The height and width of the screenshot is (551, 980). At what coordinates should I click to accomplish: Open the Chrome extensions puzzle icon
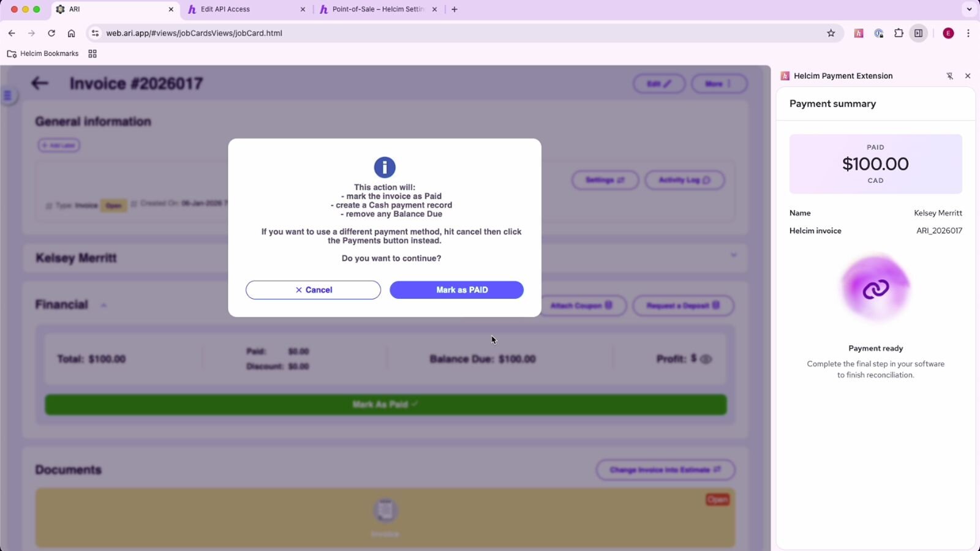point(899,34)
